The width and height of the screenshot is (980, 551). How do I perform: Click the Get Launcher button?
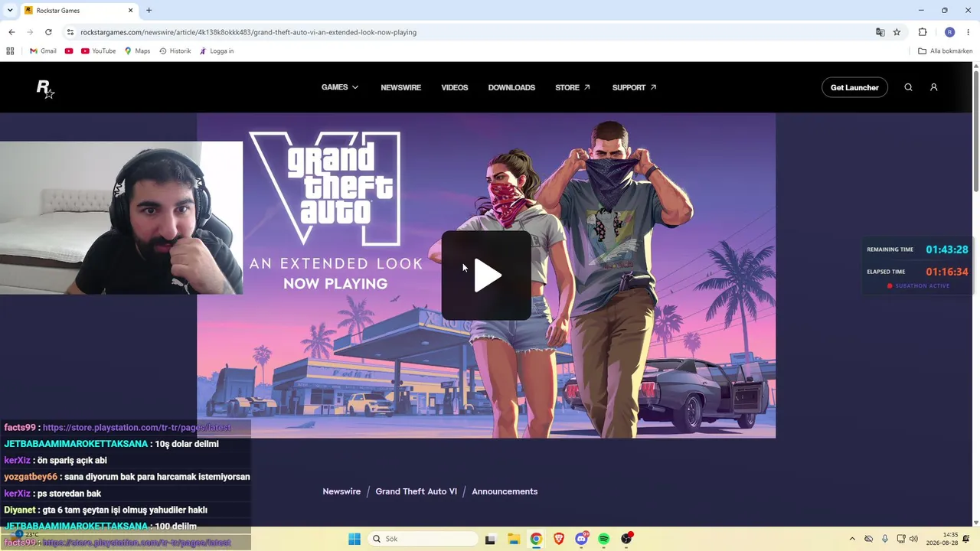pyautogui.click(x=854, y=87)
